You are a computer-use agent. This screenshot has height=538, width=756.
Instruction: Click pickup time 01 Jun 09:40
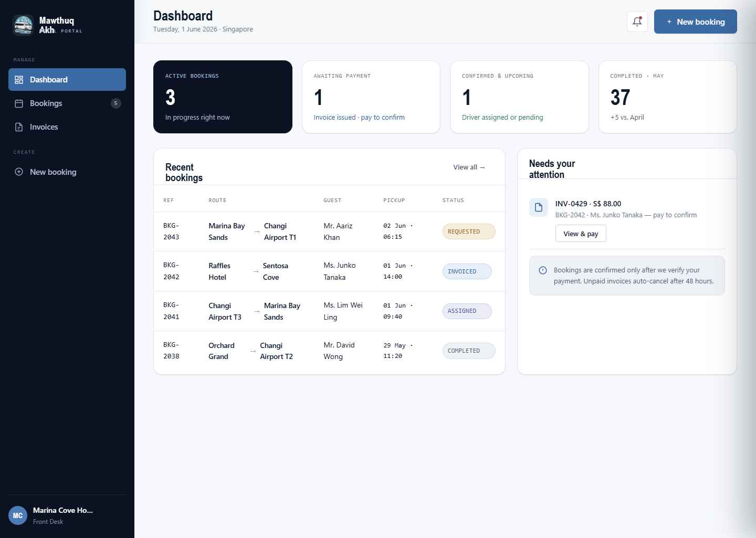(x=398, y=311)
